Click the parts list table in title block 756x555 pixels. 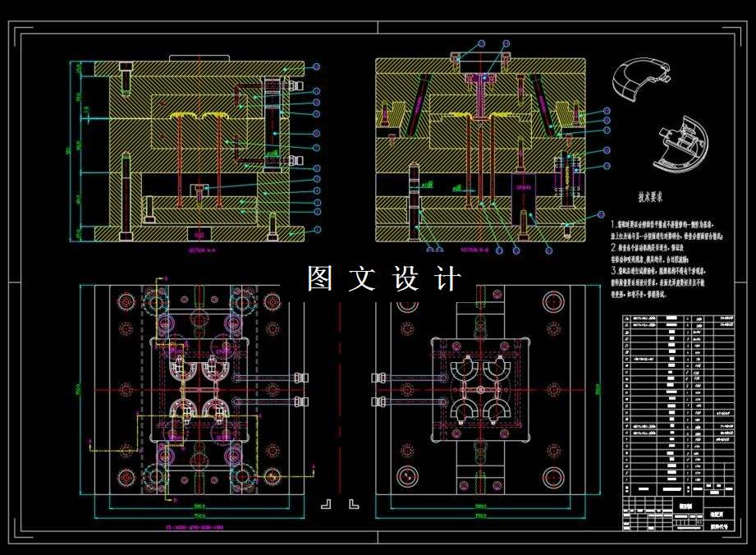point(678,406)
